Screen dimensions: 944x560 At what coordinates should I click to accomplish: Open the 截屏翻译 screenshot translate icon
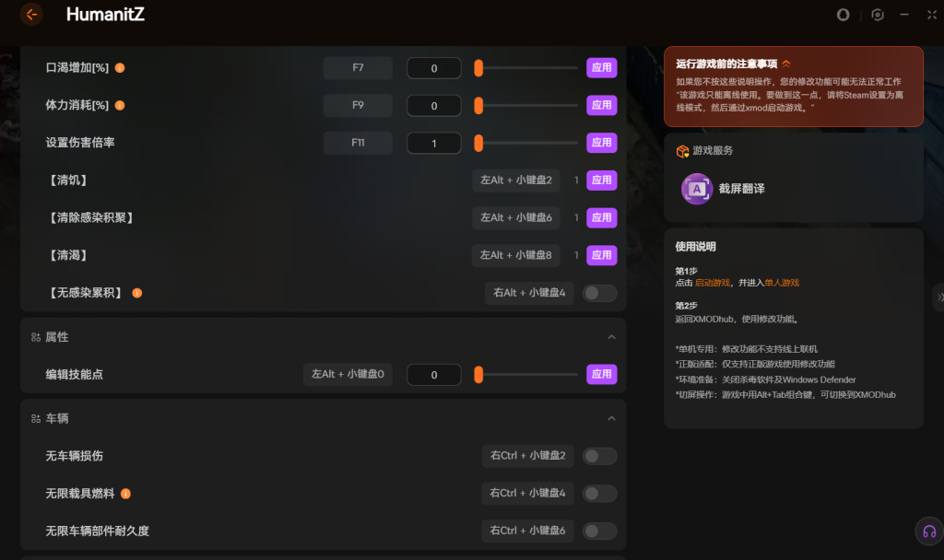pos(697,189)
